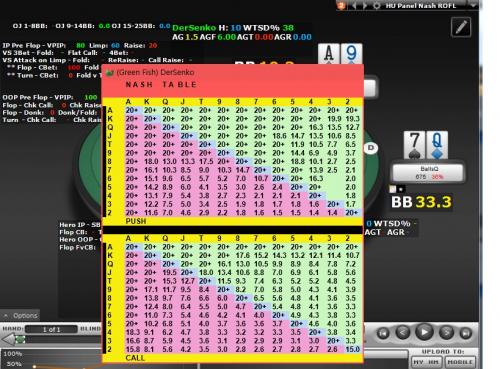Click the Queen of diamonds card

[x=437, y=145]
